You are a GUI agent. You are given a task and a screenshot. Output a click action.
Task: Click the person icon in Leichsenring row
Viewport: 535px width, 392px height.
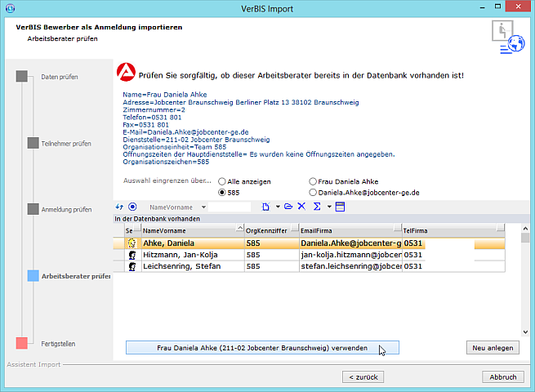pos(132,266)
